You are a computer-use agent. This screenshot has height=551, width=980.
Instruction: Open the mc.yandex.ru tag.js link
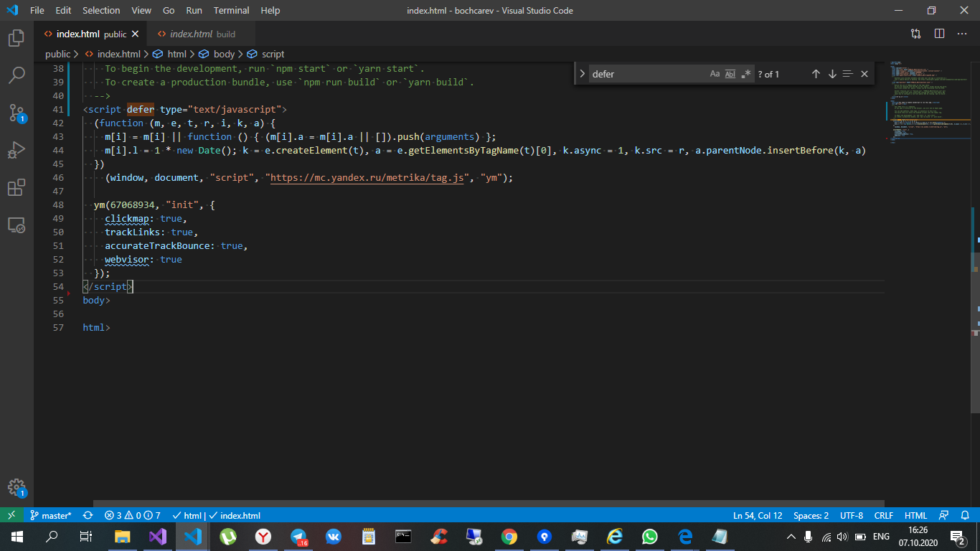(x=367, y=177)
